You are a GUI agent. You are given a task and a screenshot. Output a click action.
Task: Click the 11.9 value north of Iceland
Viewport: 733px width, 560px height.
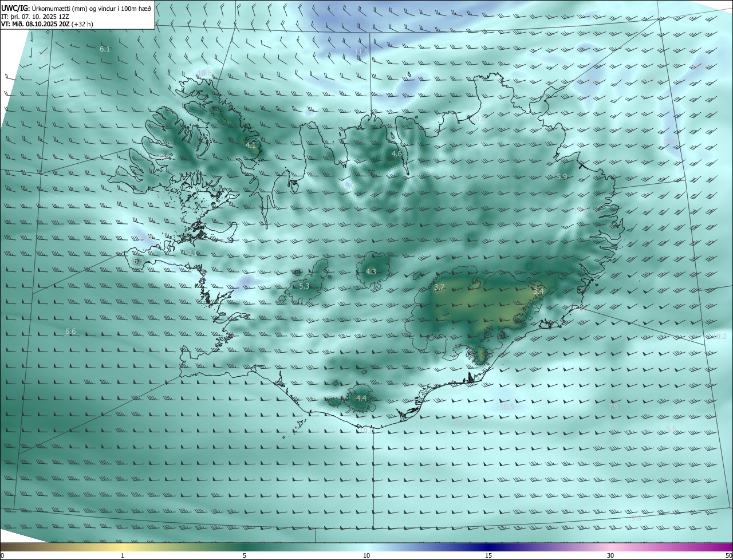(362, 52)
